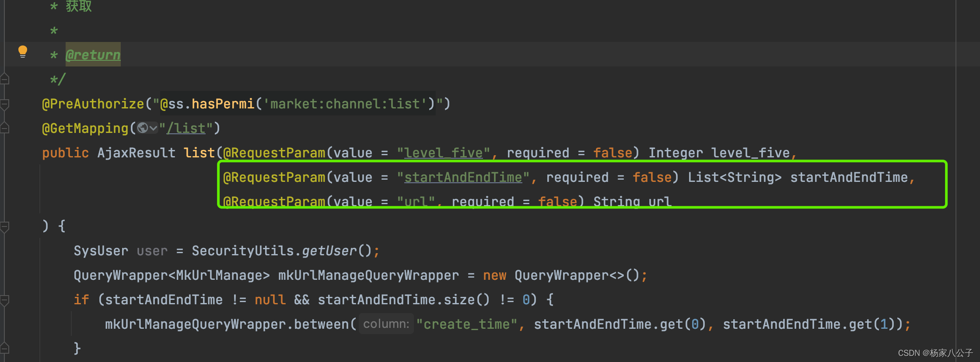Click the new QueryWrapper<>() constructor call
980x362 pixels.
click(561, 275)
